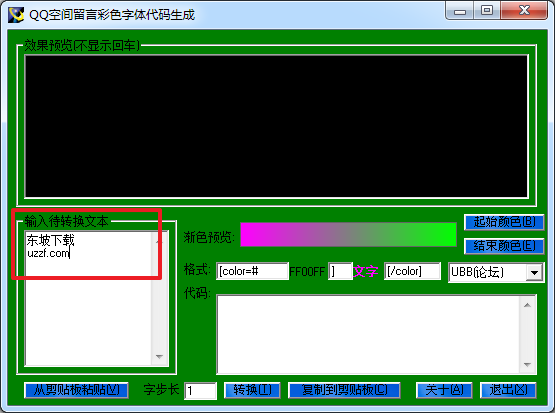Viewport: 555px width, 413px height.
Task: Close the QQ空间 color code window
Action: pos(524,11)
